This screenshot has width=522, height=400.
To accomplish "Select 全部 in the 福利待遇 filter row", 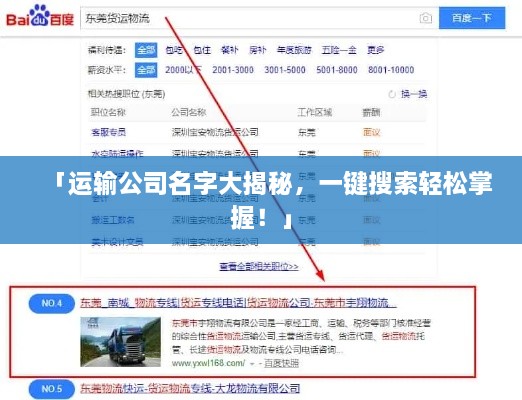I will click(146, 50).
